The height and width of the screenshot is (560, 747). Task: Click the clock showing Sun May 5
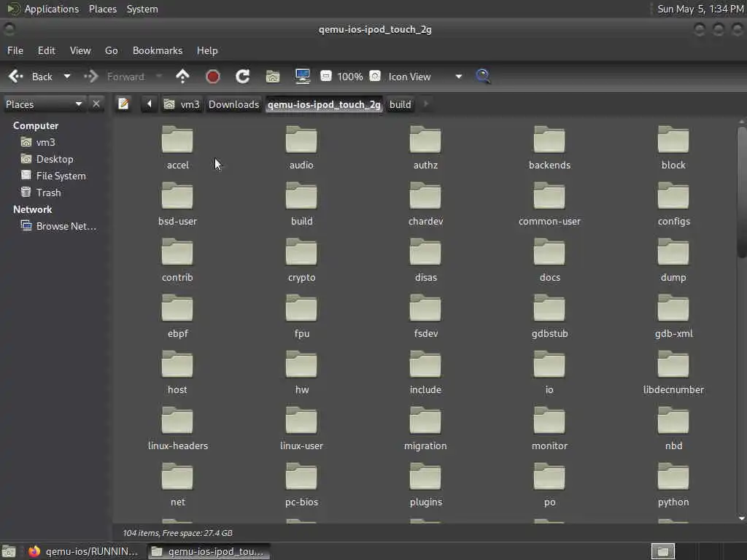(x=700, y=9)
